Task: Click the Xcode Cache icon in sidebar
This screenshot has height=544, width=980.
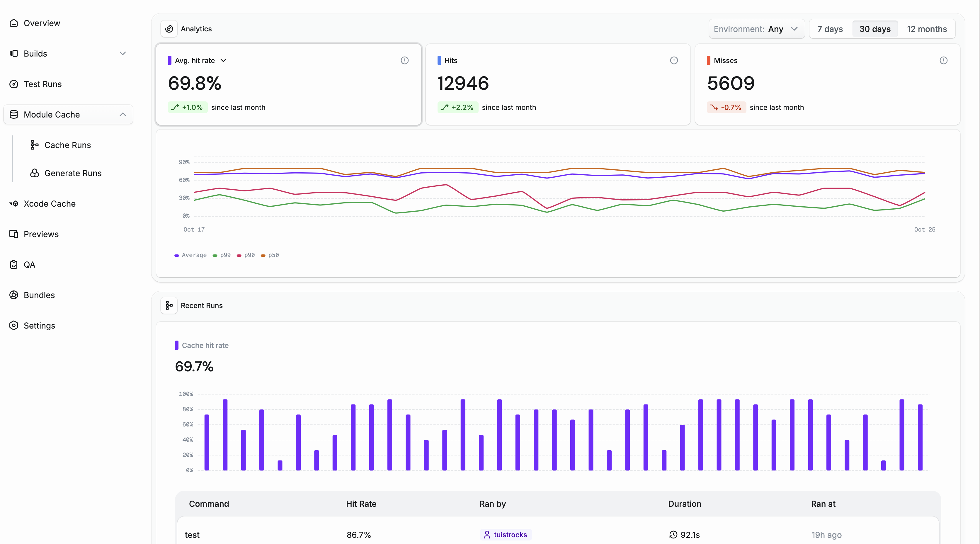Action: (x=14, y=203)
